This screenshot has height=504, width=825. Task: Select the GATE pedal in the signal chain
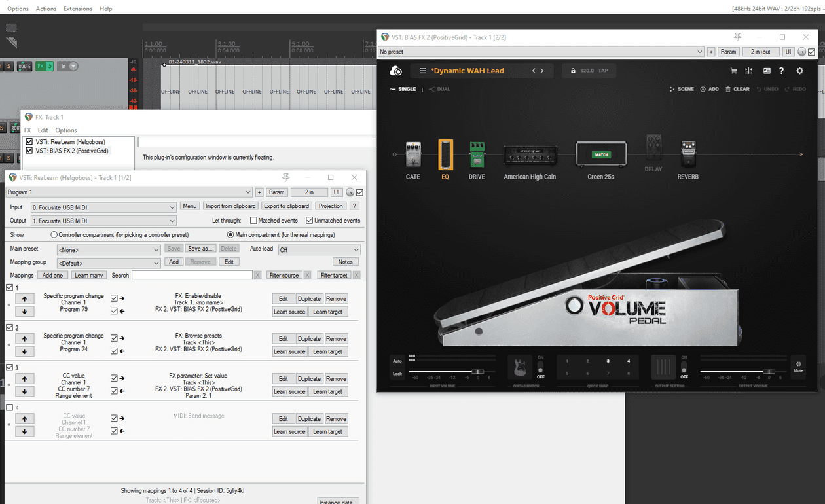[412, 154]
